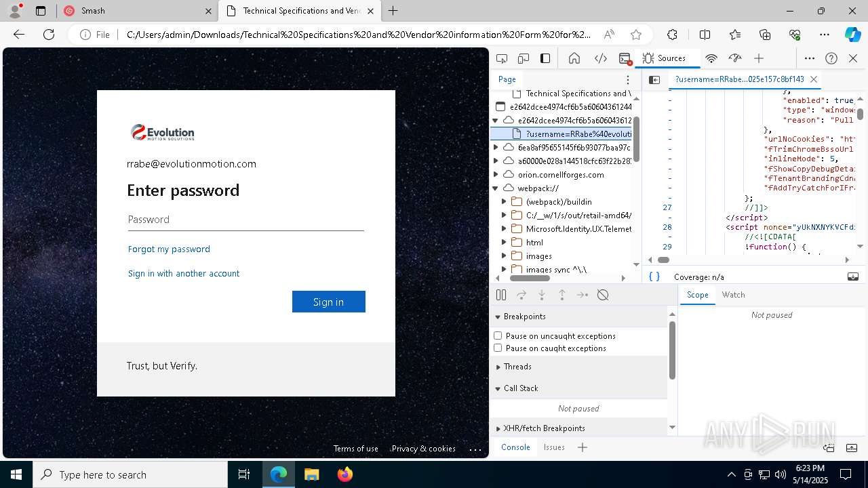Click Step over debugger button
Viewport: 868px width, 488px height.
coord(521,295)
